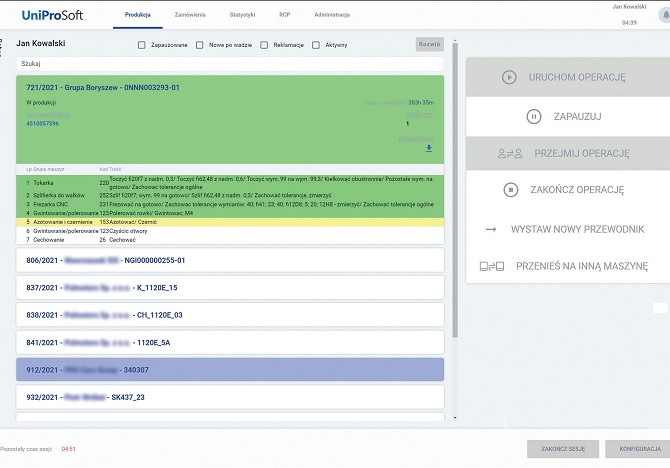Viewport: 670px width, 468px height.
Task: Toggle the Zapauzowane checkbox
Action: [141, 45]
